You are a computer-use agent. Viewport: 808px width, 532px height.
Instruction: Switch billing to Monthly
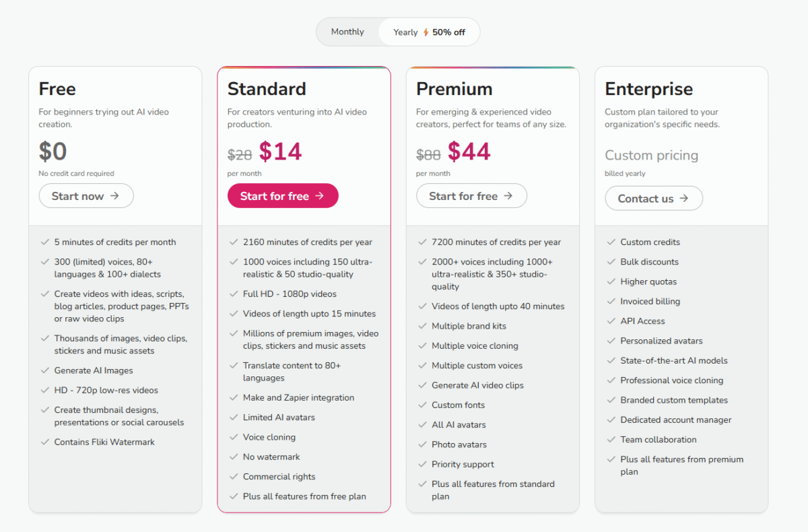pos(347,31)
